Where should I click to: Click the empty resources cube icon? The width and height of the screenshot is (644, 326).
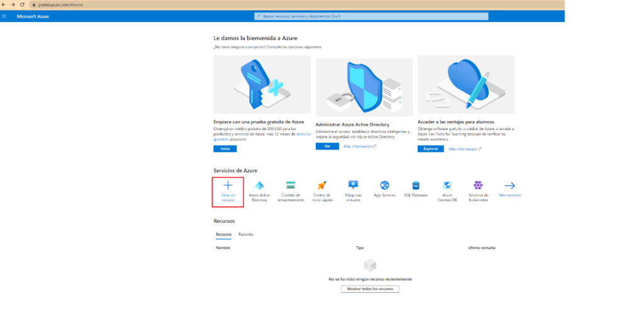[370, 265]
